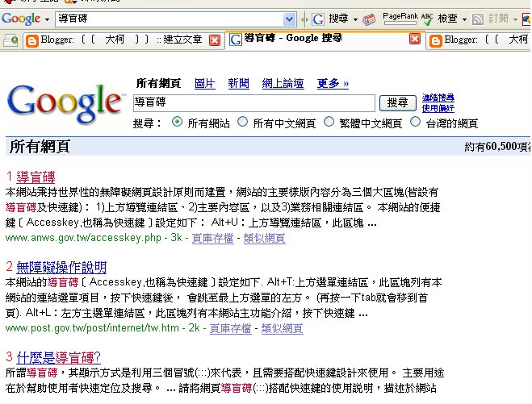Screen dimensions: 532x404
Task: Click the 約有60,500 results count text
Action: click(x=497, y=147)
